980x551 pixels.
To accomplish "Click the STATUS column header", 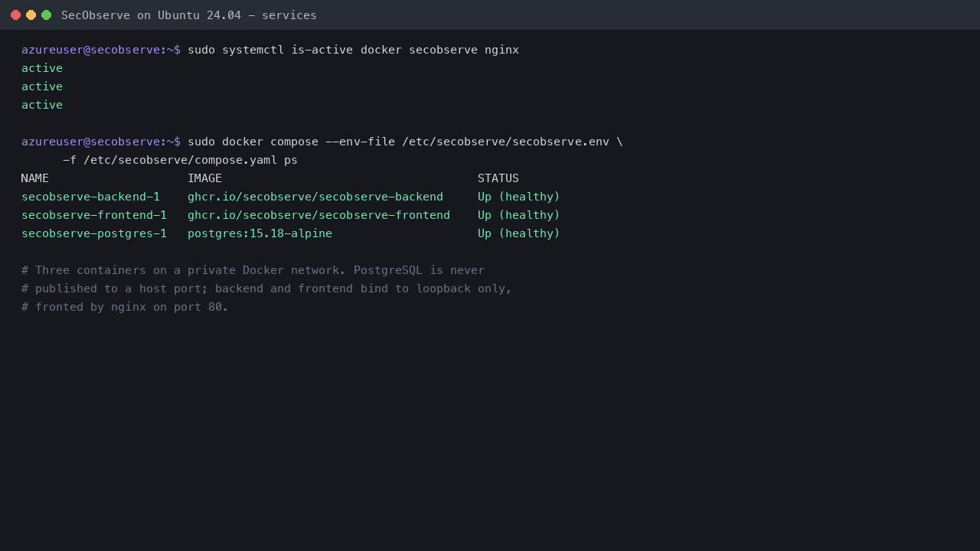I will coord(498,178).
